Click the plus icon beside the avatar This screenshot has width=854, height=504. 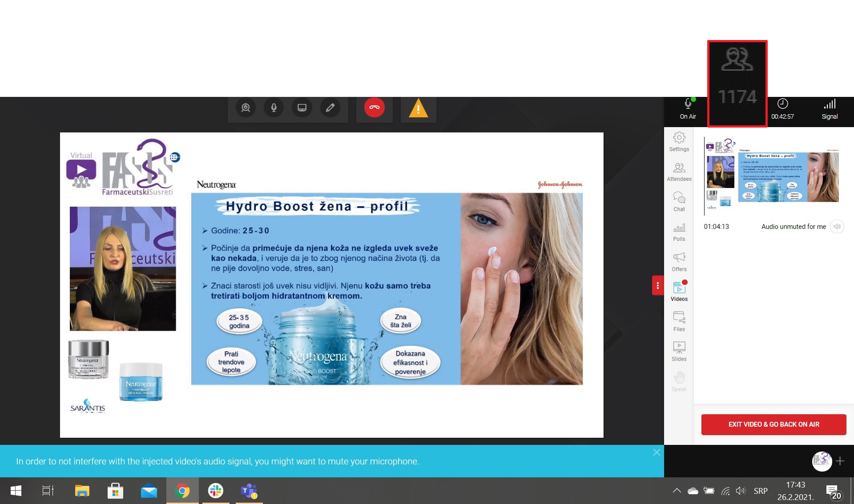[x=840, y=461]
